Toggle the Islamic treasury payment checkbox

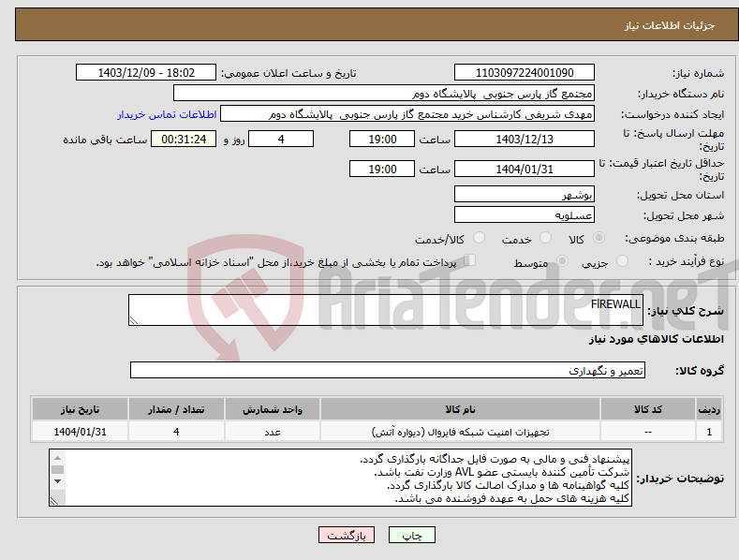click(469, 260)
